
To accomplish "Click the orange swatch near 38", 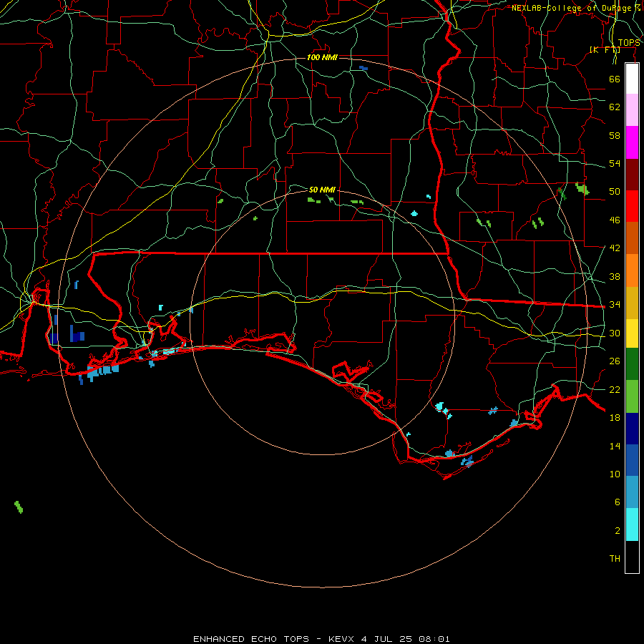I will coord(632,270).
